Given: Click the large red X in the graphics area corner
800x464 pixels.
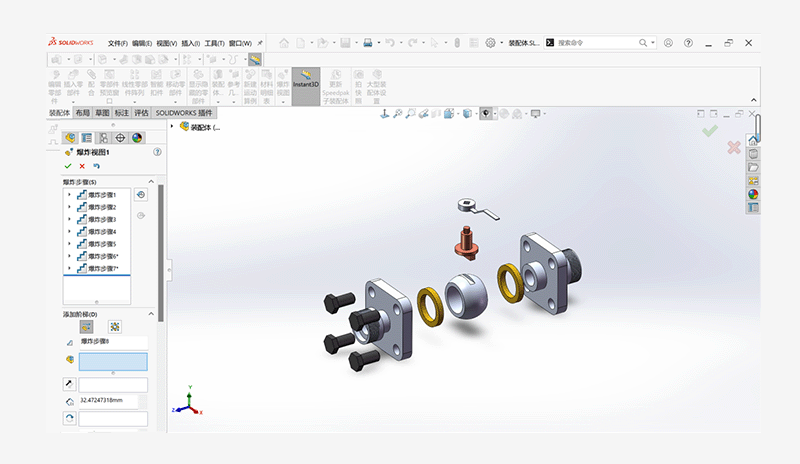Looking at the screenshot, I should 733,147.
